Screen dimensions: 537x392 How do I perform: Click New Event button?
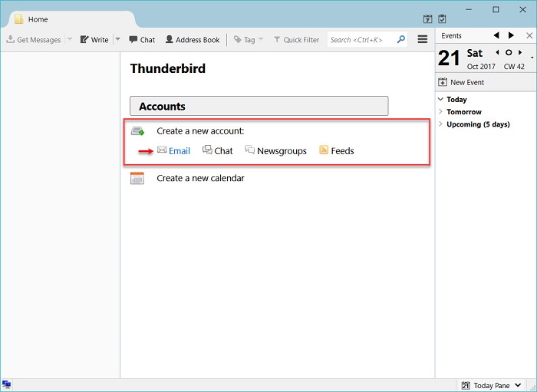pos(461,82)
